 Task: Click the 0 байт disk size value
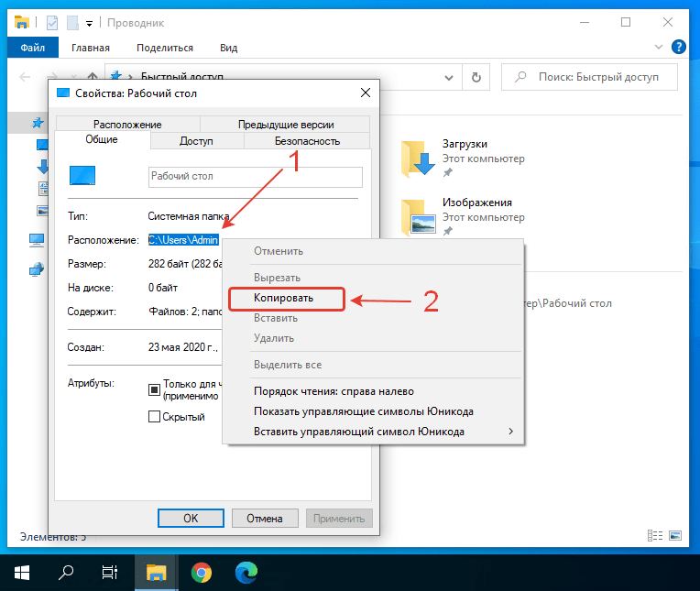[x=163, y=288]
